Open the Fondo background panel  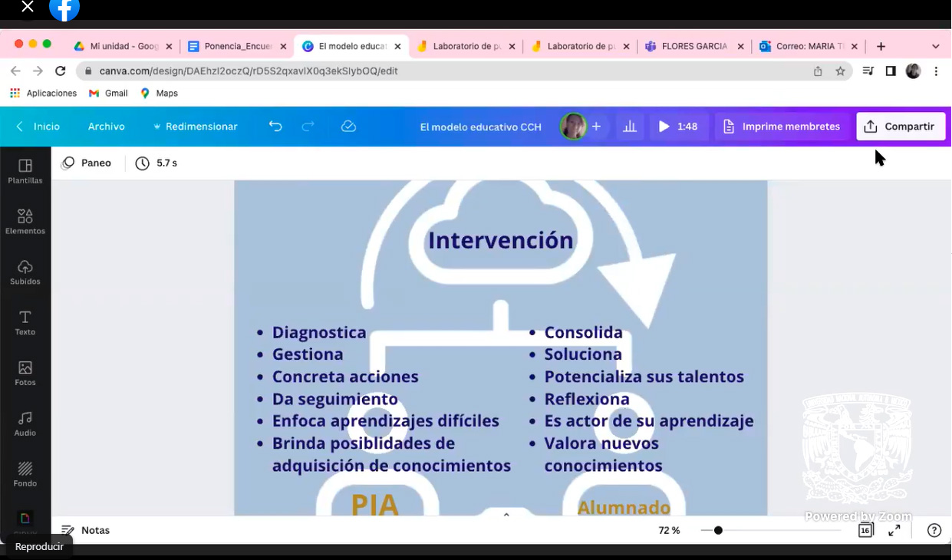[x=25, y=474]
